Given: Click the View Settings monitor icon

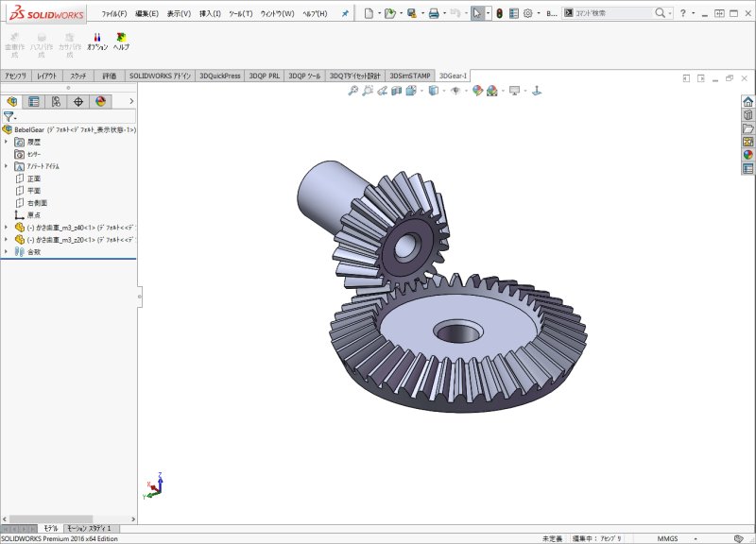Looking at the screenshot, I should click(x=514, y=91).
